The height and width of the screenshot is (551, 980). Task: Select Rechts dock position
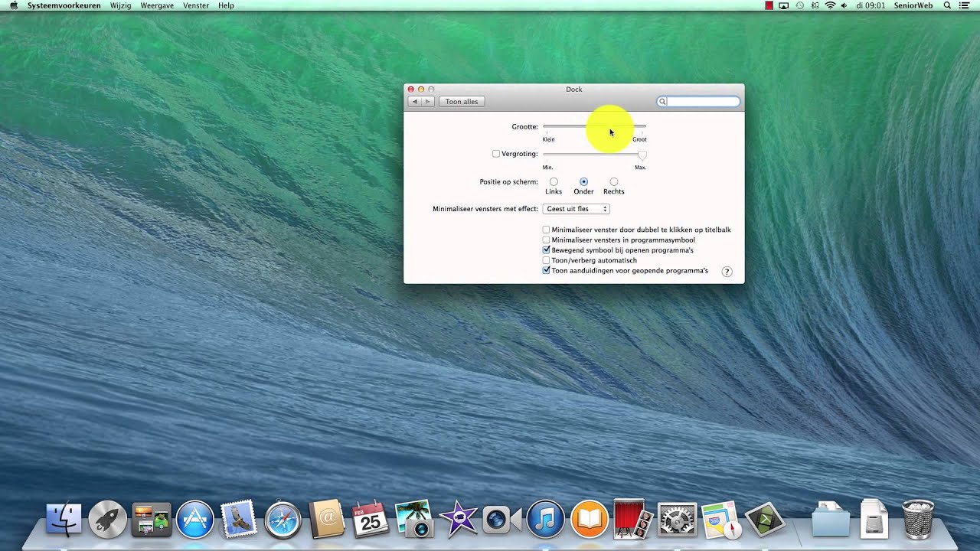tap(613, 182)
